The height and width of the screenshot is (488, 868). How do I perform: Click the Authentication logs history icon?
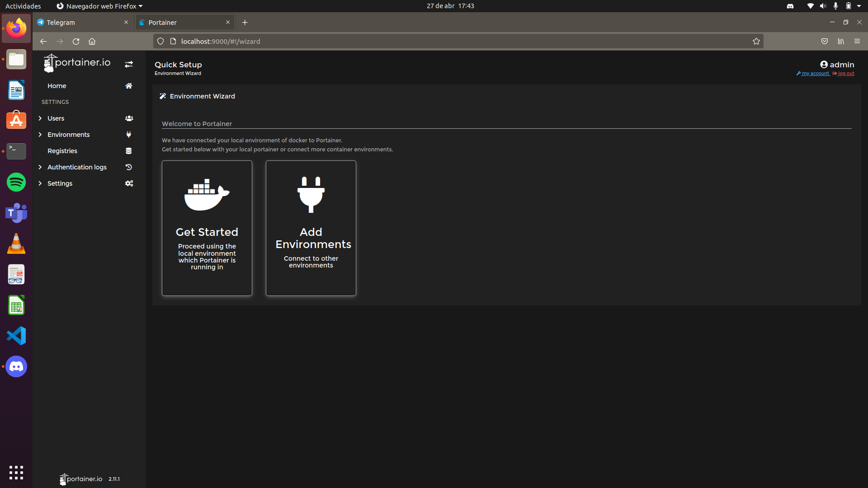129,167
